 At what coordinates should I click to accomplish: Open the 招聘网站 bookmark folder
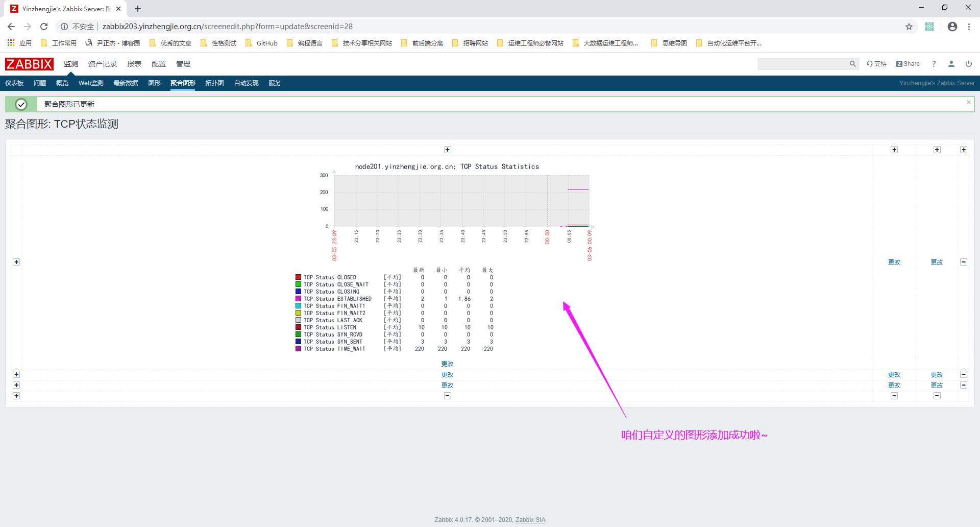pyautogui.click(x=470, y=43)
